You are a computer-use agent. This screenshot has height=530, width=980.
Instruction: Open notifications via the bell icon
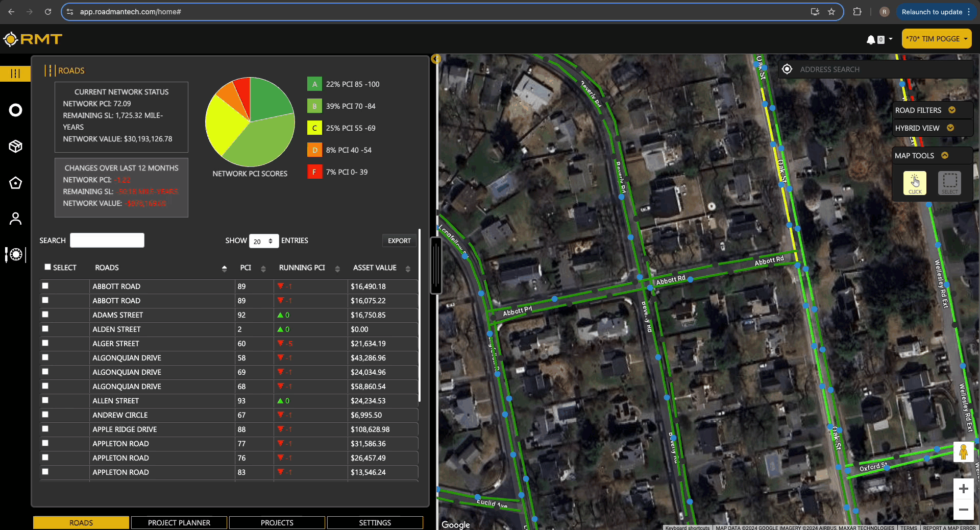point(870,39)
